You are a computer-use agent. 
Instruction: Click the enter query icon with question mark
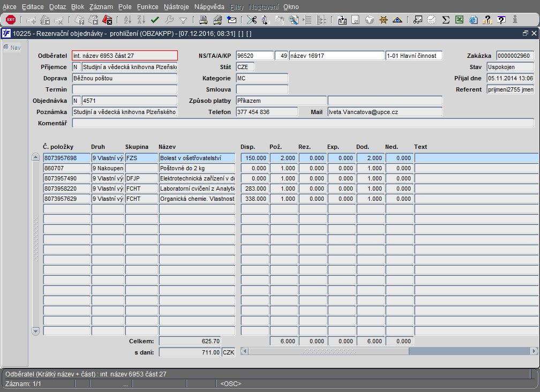point(79,20)
